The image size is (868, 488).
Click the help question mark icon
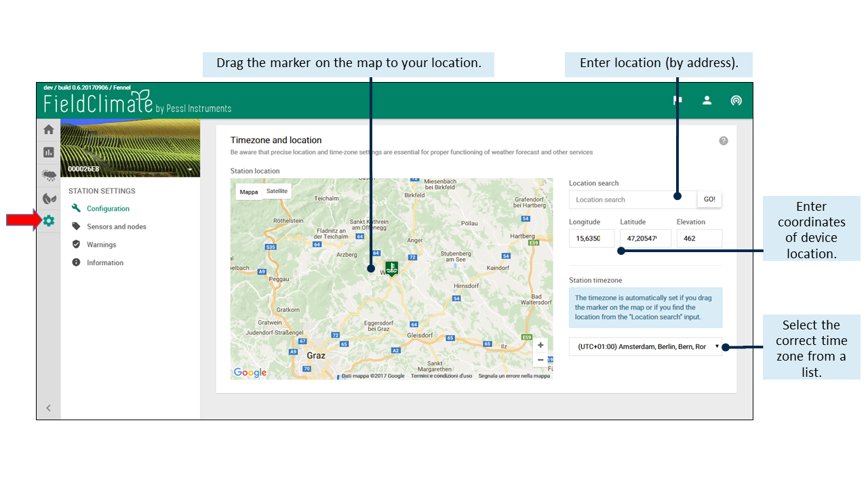(724, 141)
